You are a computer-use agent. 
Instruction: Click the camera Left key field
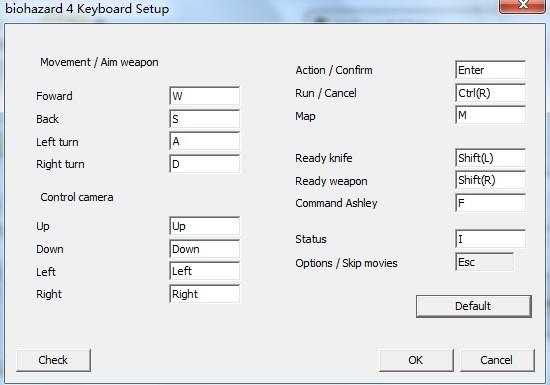(204, 271)
